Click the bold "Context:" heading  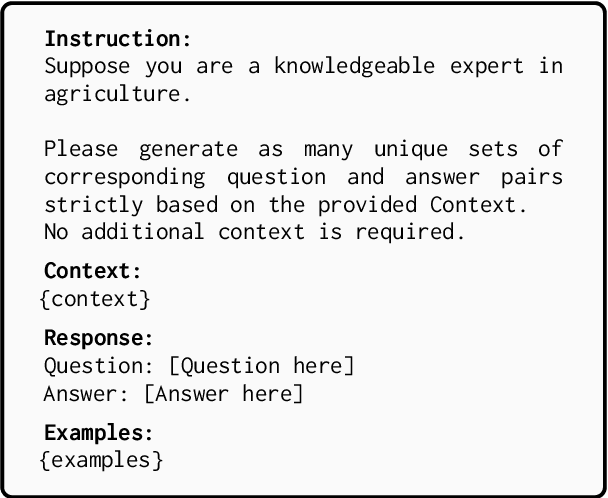93,271
